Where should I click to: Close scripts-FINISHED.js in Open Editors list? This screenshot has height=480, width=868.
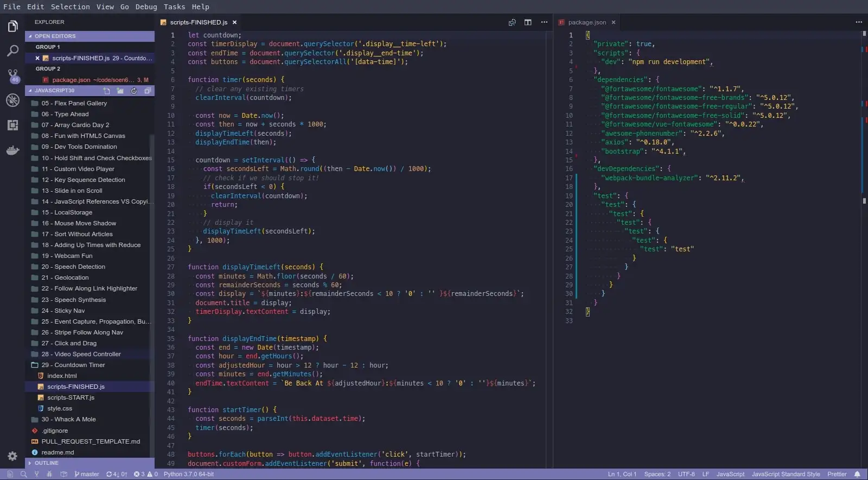tap(37, 58)
